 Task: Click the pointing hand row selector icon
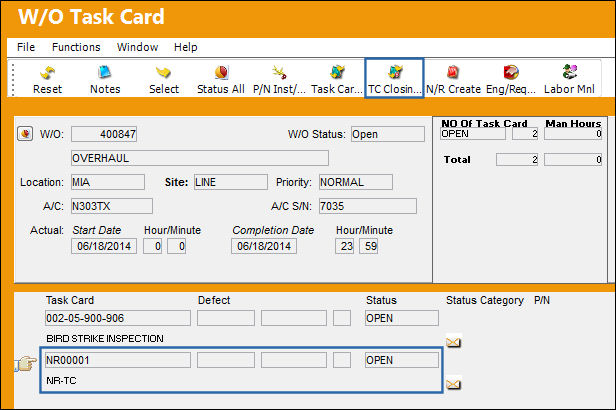click(27, 363)
